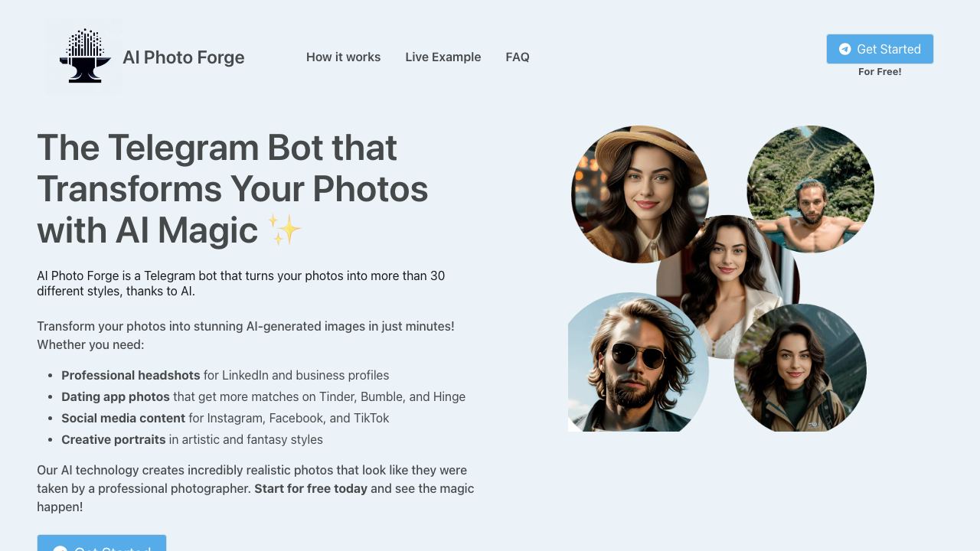Click the Social media content bullet
Image resolution: width=980 pixels, height=551 pixels.
pos(225,418)
